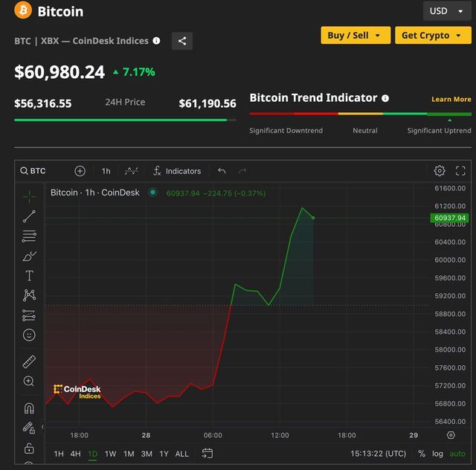
Task: Expand the Buy / Sell dropdown
Action: point(355,35)
